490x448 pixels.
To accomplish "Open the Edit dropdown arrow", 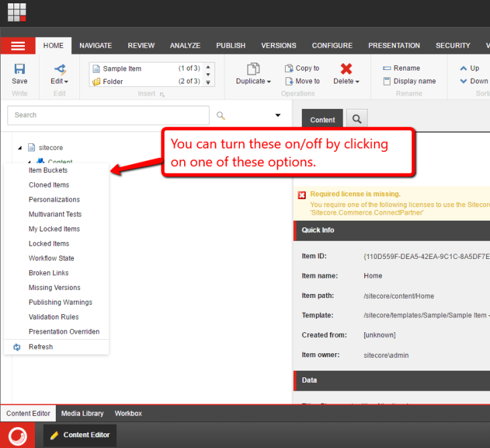I will 67,81.
